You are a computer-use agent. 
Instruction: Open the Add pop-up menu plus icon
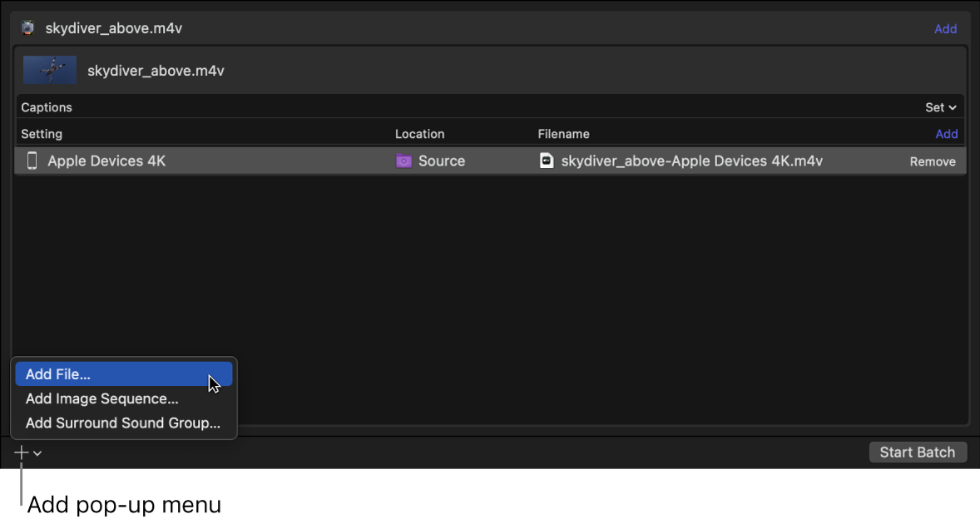pyautogui.click(x=20, y=452)
